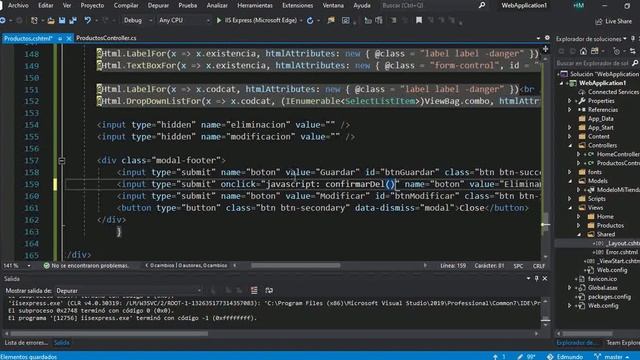This screenshot has width=640, height=360.
Task: Click the editor horizontal scrollbar thumb
Action: pos(296,266)
